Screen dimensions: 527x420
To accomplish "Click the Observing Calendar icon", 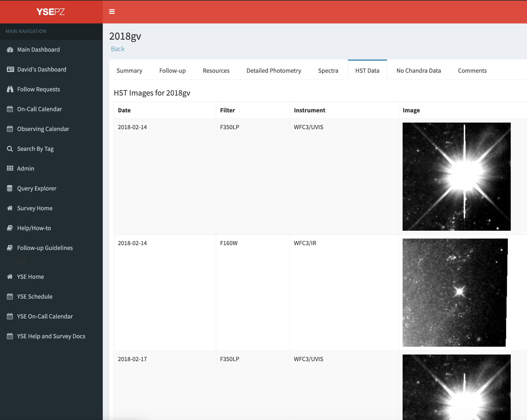I will point(10,129).
